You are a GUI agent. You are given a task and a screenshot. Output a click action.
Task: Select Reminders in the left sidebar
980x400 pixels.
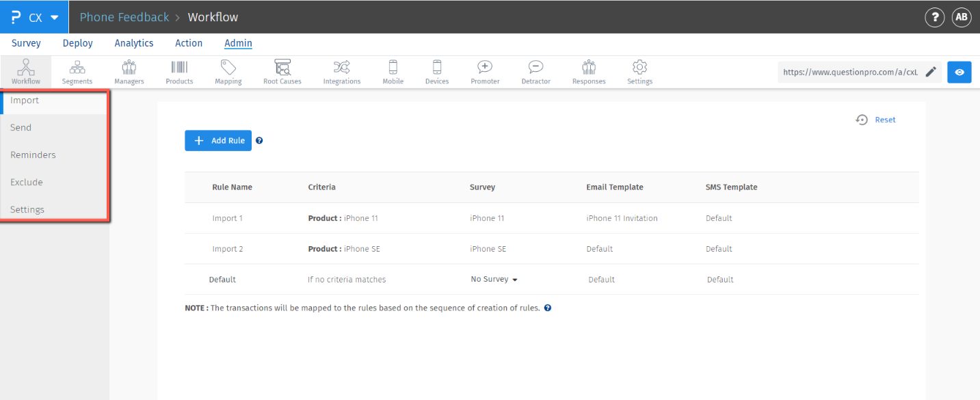point(33,155)
